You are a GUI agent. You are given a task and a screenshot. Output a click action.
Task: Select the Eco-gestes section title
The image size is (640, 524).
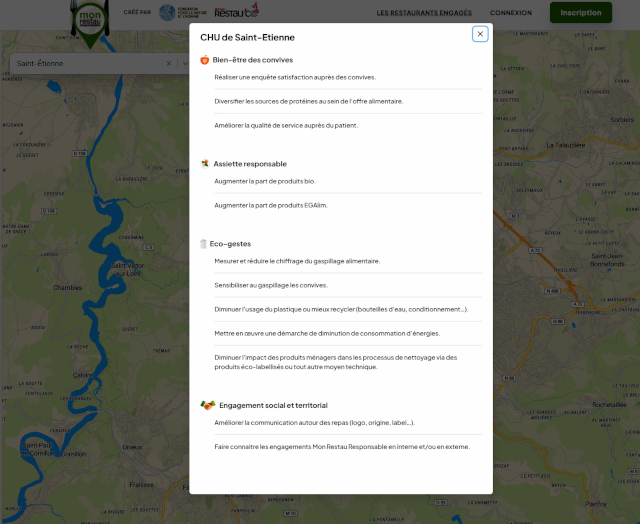coord(231,243)
